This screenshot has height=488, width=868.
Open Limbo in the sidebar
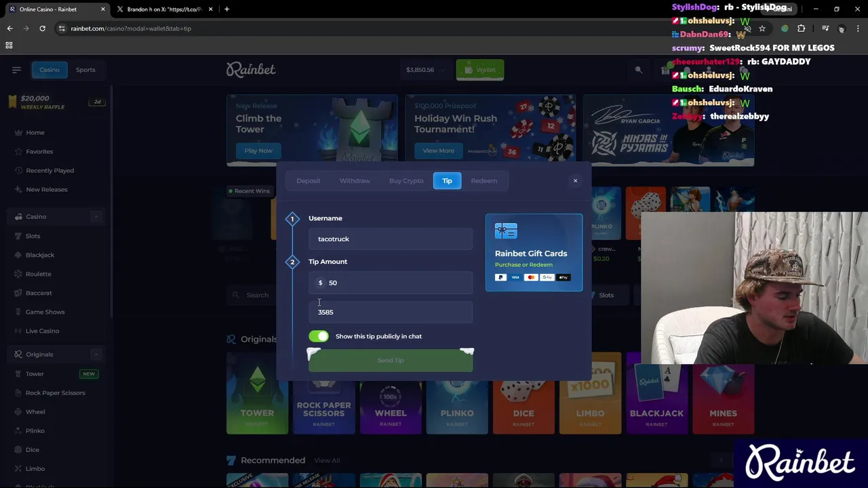coord(35,469)
